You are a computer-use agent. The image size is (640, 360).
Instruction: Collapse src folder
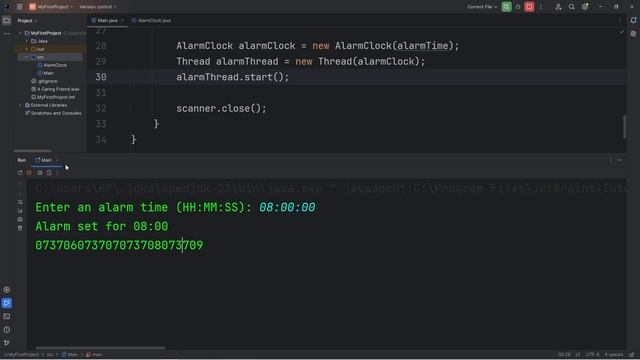click(x=27, y=57)
